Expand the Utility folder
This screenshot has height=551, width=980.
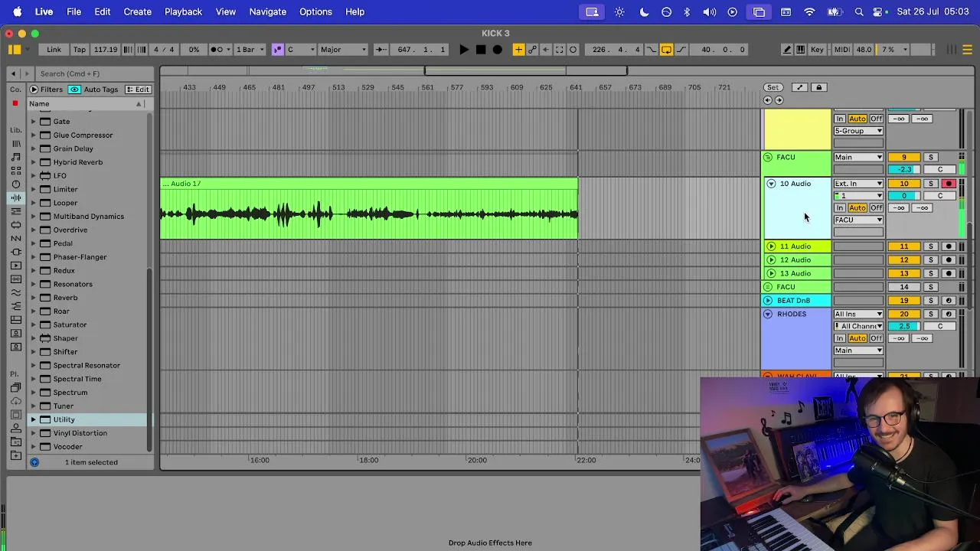point(34,419)
